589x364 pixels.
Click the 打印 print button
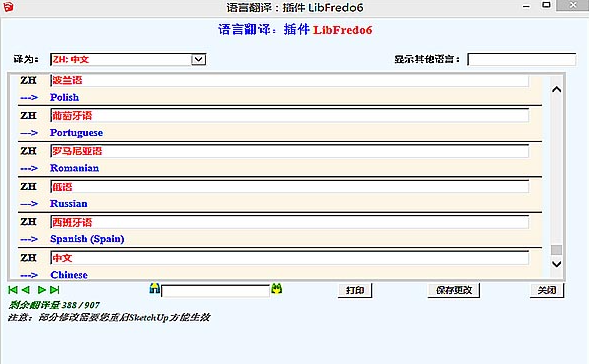355,290
